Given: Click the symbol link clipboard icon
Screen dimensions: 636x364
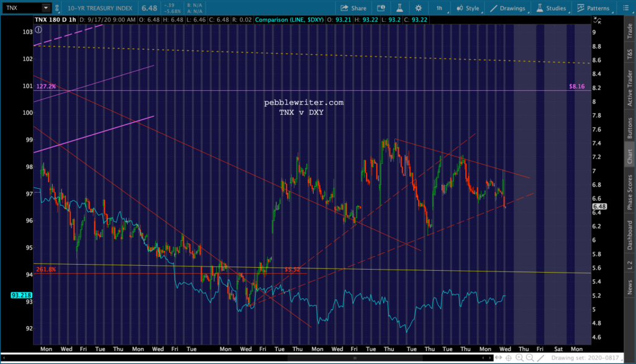Looking at the screenshot, I should [57, 7].
